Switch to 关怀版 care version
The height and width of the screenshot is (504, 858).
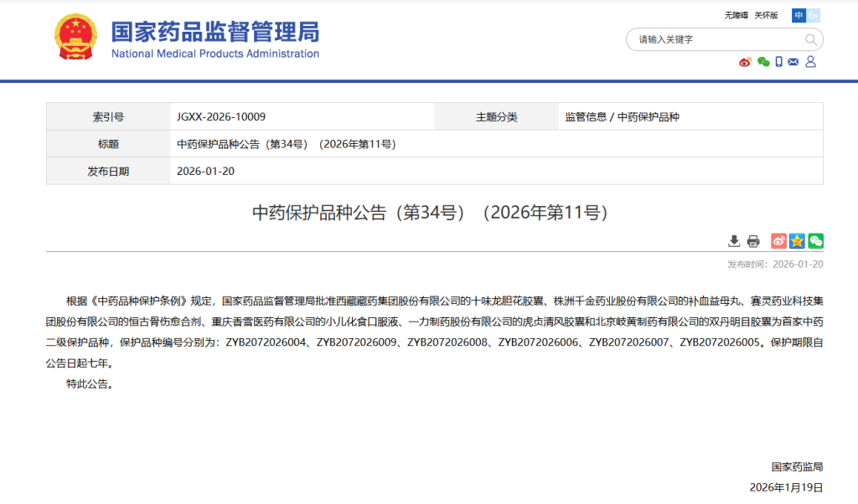pyautogui.click(x=766, y=15)
